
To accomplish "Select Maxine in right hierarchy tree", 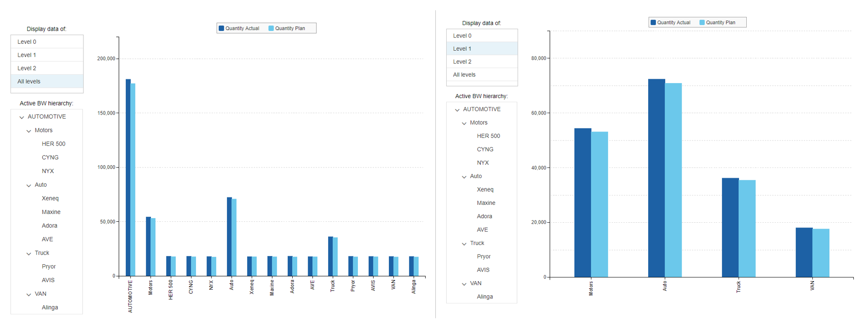I will tap(486, 203).
